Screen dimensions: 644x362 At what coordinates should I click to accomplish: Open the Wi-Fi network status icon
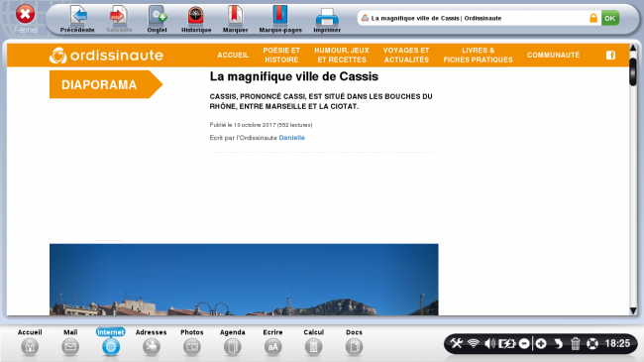tap(474, 343)
